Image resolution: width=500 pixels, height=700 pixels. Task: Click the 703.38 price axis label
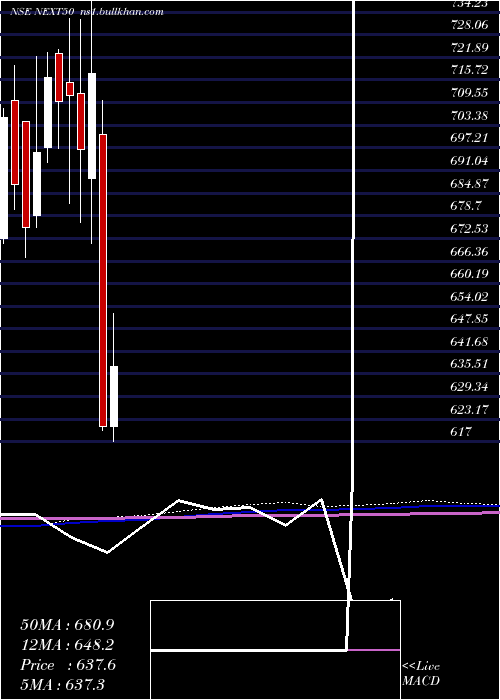click(x=469, y=116)
